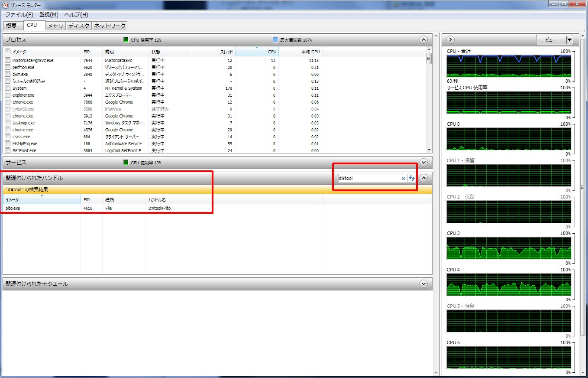Expand the サービス section

pyautogui.click(x=424, y=163)
